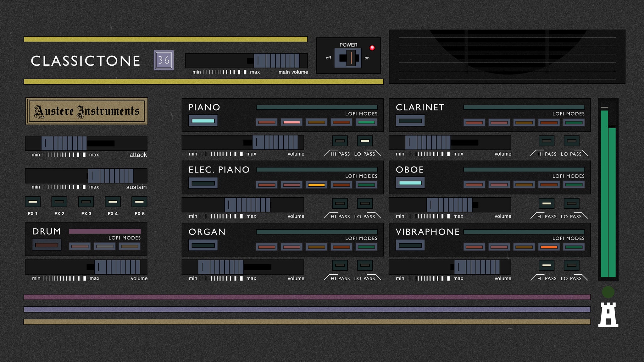Image resolution: width=644 pixels, height=362 pixels.
Task: Click the Austere Instruments logo plate
Action: tap(86, 111)
